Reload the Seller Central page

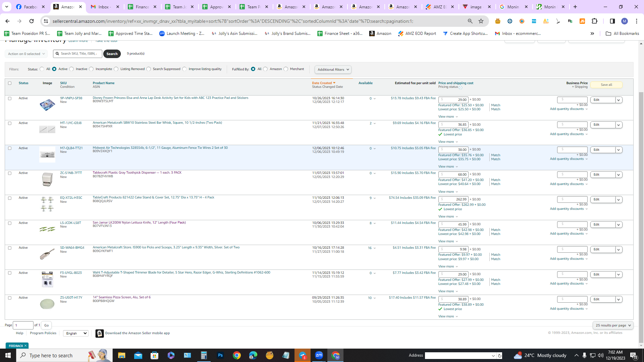point(32,21)
